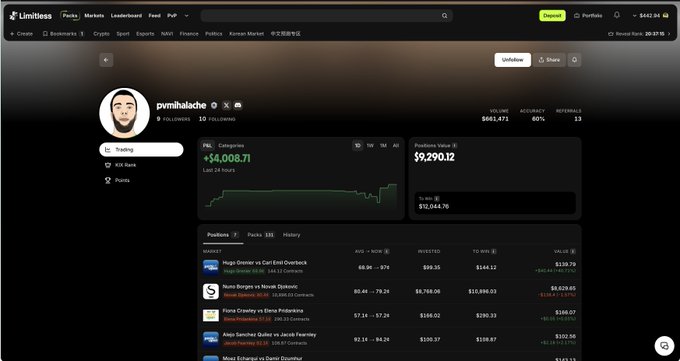Switch to the Packs tab
680x361 pixels.
click(x=261, y=235)
